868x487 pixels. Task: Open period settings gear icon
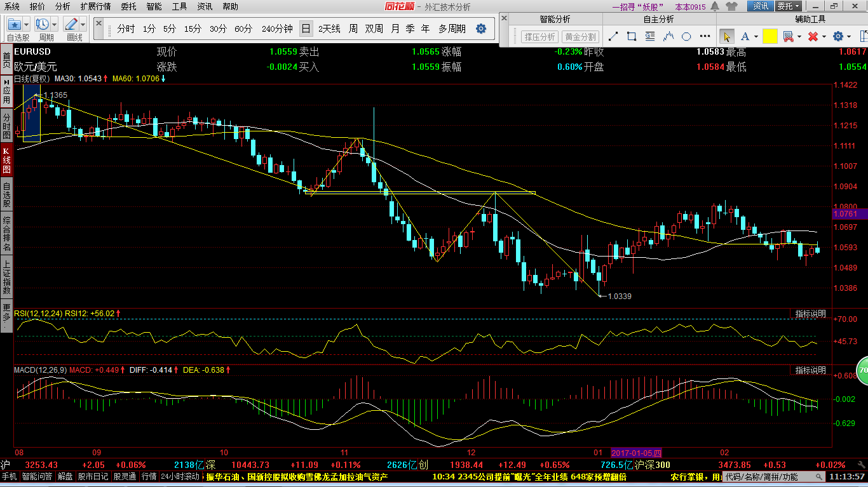click(x=481, y=29)
